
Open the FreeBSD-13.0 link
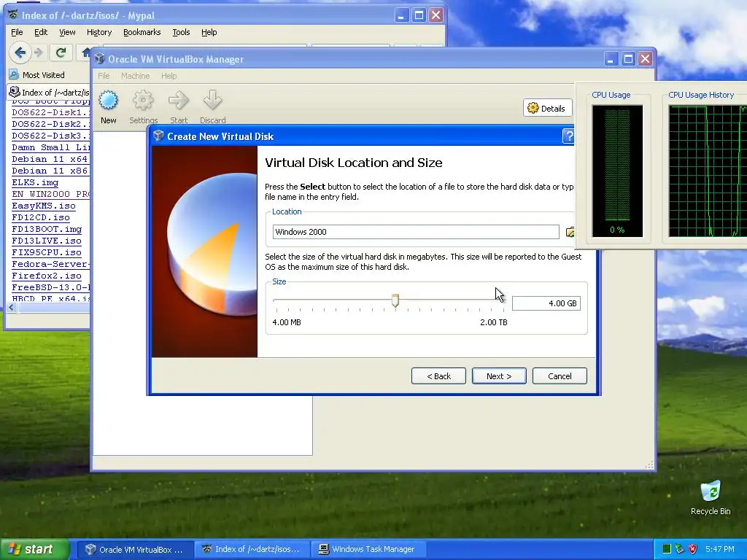click(50, 287)
